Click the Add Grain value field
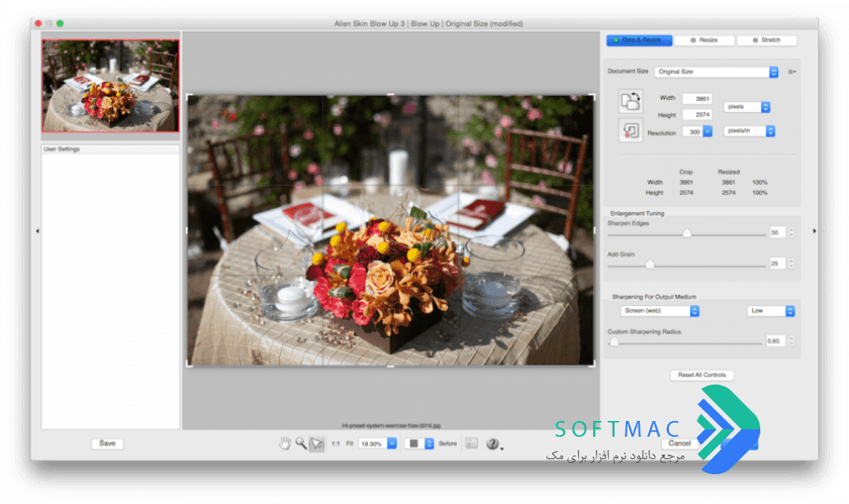Screen dimensions: 849x504 coord(777,263)
